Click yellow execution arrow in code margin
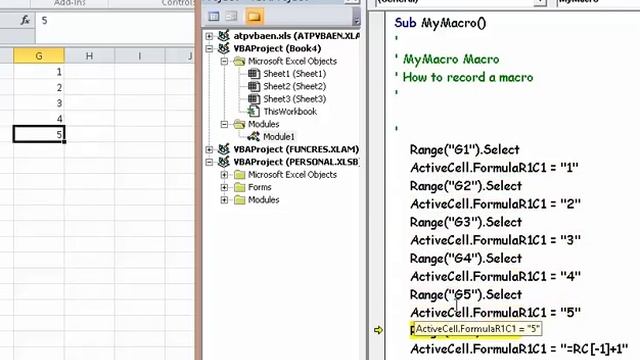The image size is (640, 360). 378,330
